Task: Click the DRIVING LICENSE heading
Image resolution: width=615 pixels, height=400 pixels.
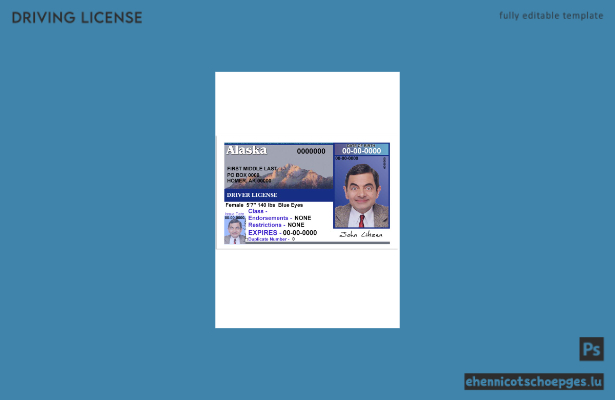Action: (x=77, y=18)
